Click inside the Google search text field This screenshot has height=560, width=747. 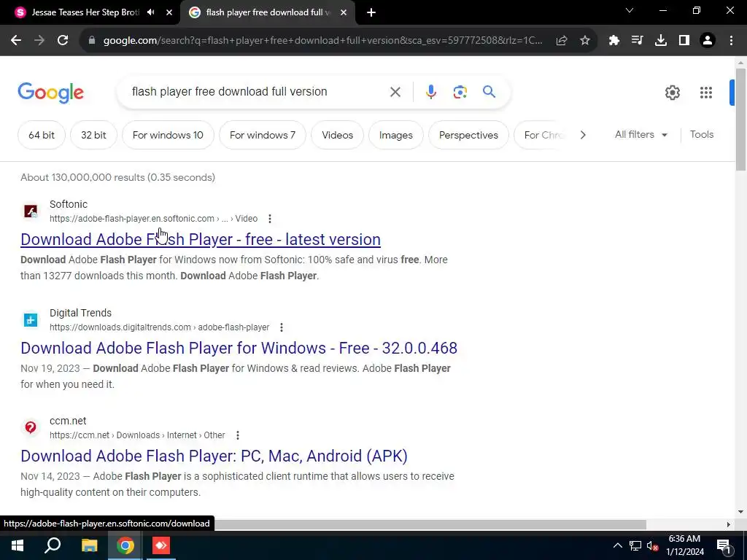[x=252, y=91]
